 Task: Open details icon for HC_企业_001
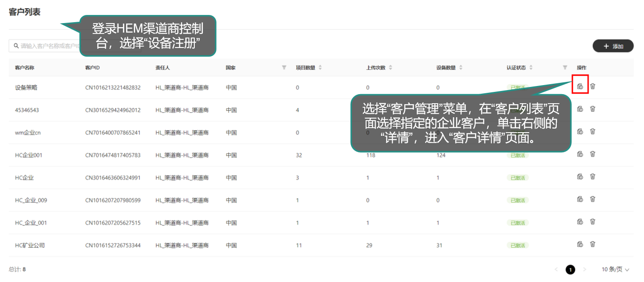pyautogui.click(x=580, y=222)
